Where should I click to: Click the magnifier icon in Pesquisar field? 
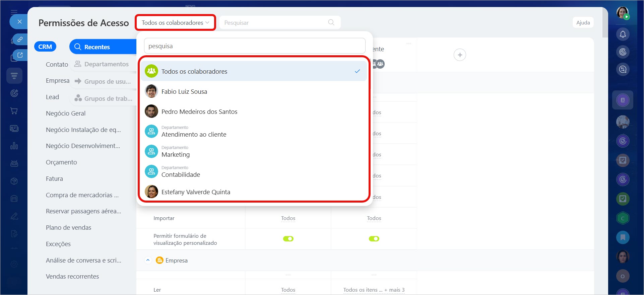331,22
